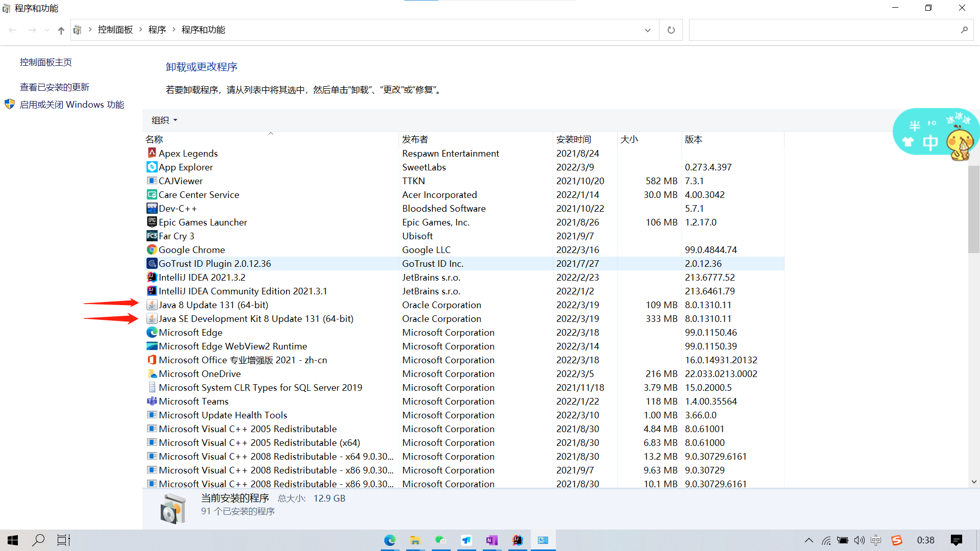Click scrollbar down arrow
The width and height of the screenshot is (980, 551).
pyautogui.click(x=974, y=482)
